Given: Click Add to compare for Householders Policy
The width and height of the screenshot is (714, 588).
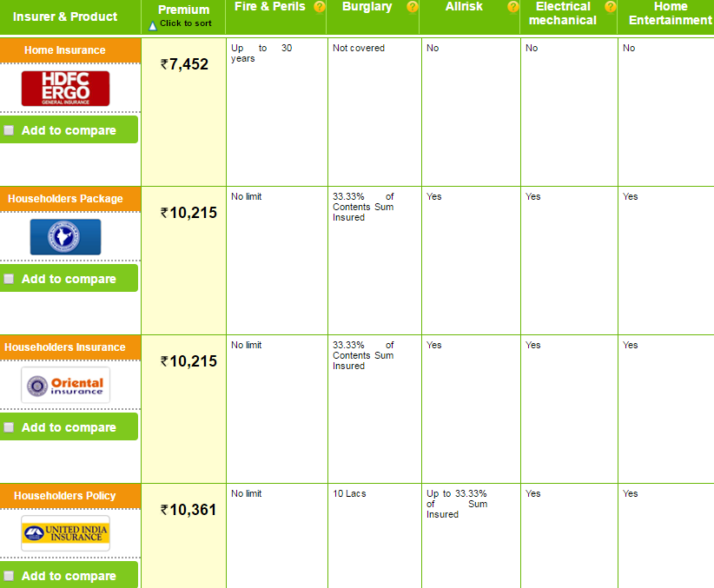Looking at the screenshot, I should point(69,575).
